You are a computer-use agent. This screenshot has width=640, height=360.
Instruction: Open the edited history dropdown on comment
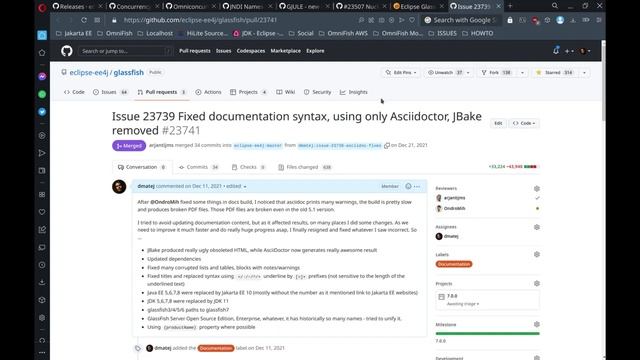pyautogui.click(x=236, y=187)
